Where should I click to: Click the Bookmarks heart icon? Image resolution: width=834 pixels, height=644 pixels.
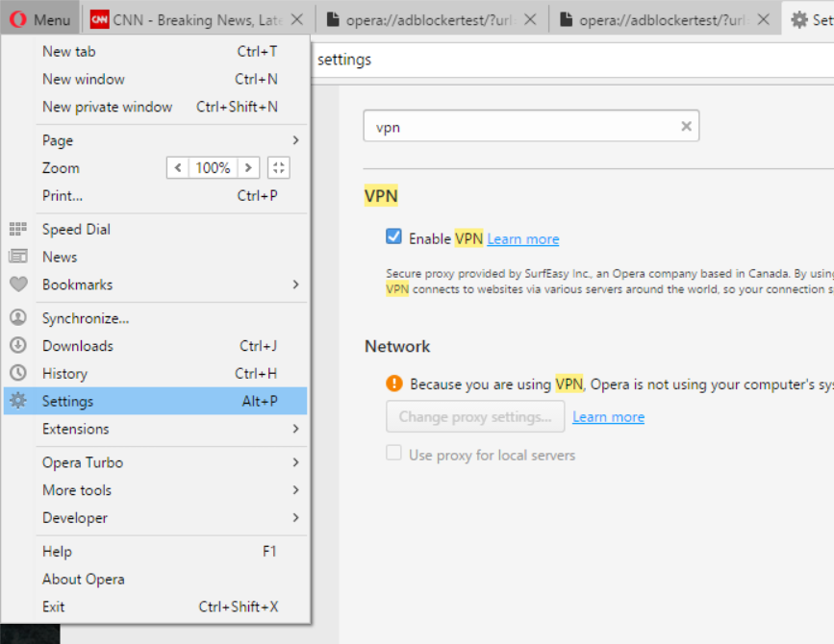[18, 285]
